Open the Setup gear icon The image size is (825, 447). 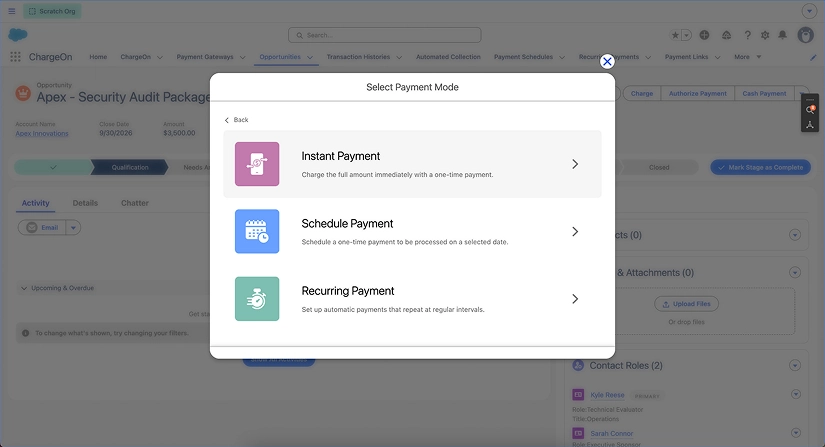click(x=765, y=35)
